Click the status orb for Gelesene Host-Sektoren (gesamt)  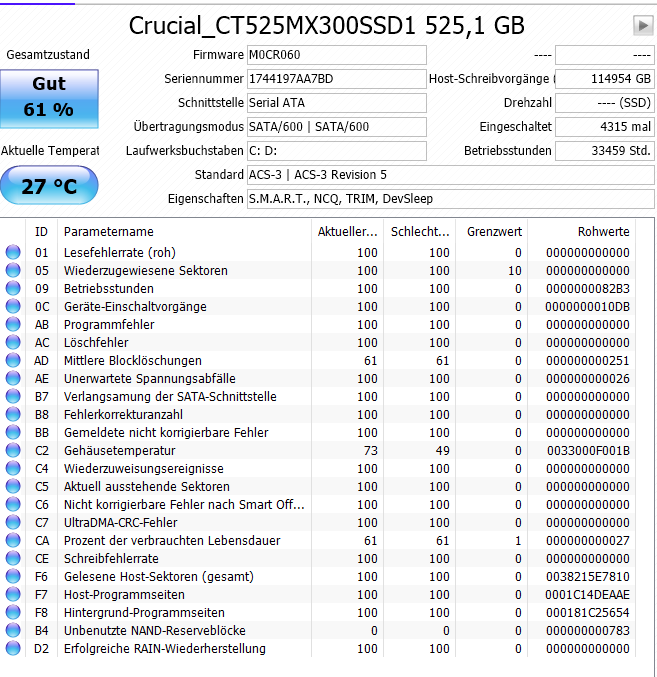pos(13,576)
